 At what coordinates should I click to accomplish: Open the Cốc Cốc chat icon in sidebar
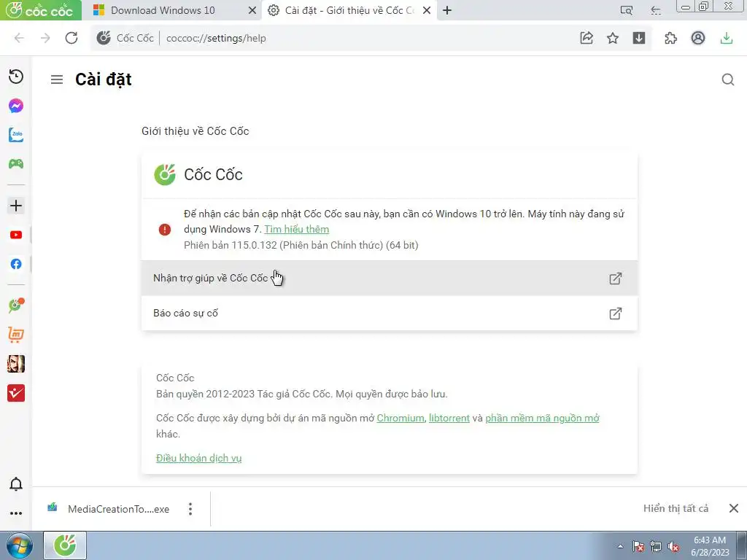click(16, 305)
